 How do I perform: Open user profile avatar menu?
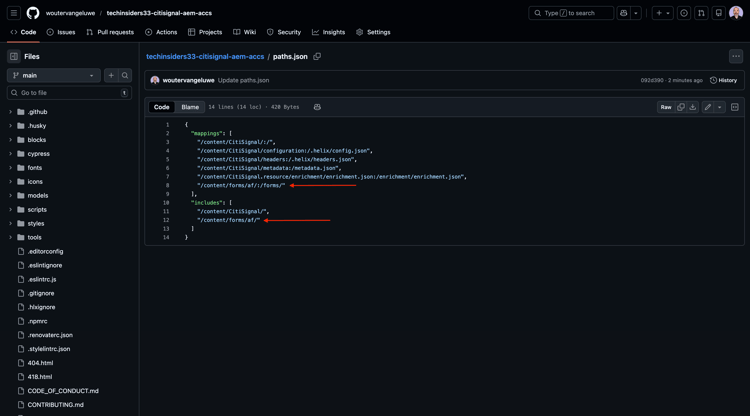pos(736,13)
